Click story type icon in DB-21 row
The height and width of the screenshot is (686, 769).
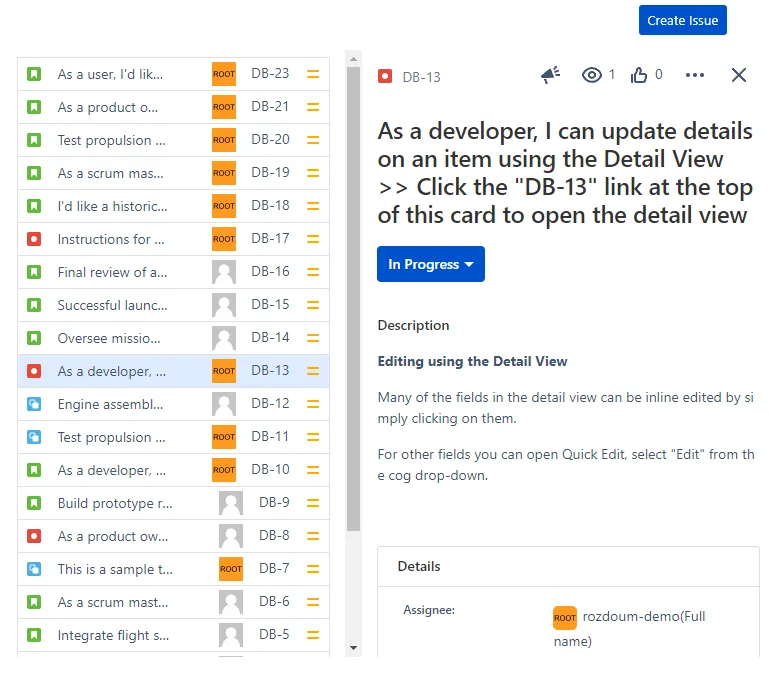34,107
